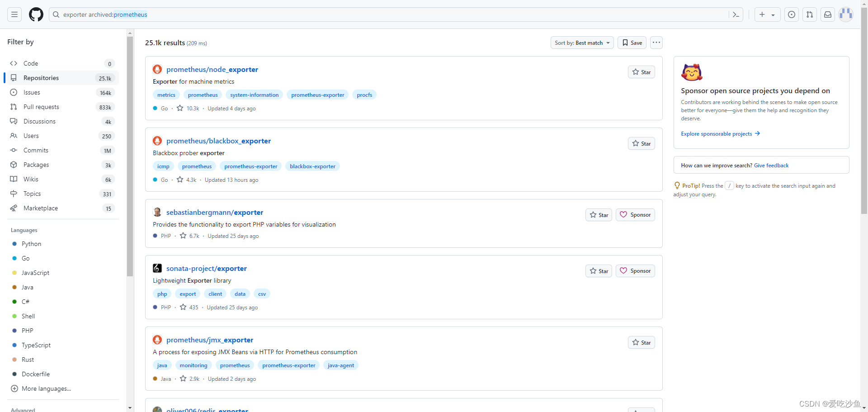Sponsor the sonata-project/exporter repository

pyautogui.click(x=635, y=271)
